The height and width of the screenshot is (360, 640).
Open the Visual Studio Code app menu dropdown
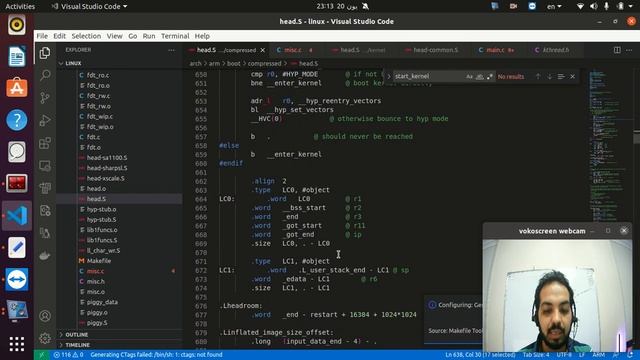pyautogui.click(x=89, y=6)
